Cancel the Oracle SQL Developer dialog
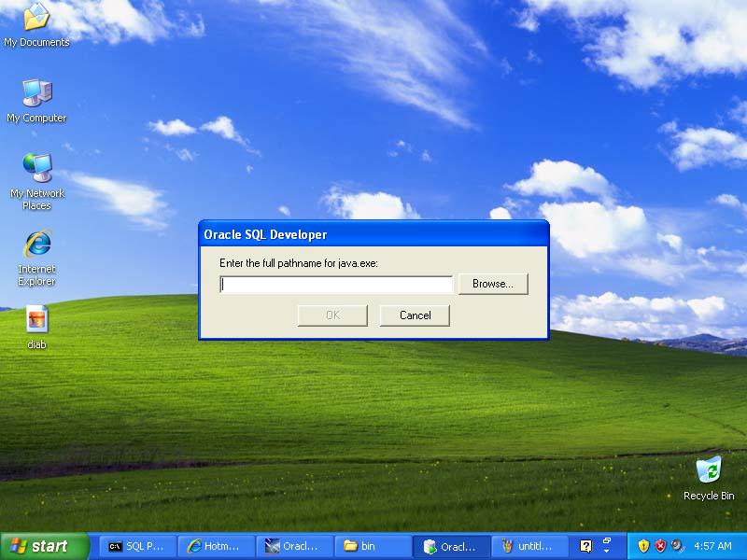This screenshot has height=560, width=747. tap(415, 315)
